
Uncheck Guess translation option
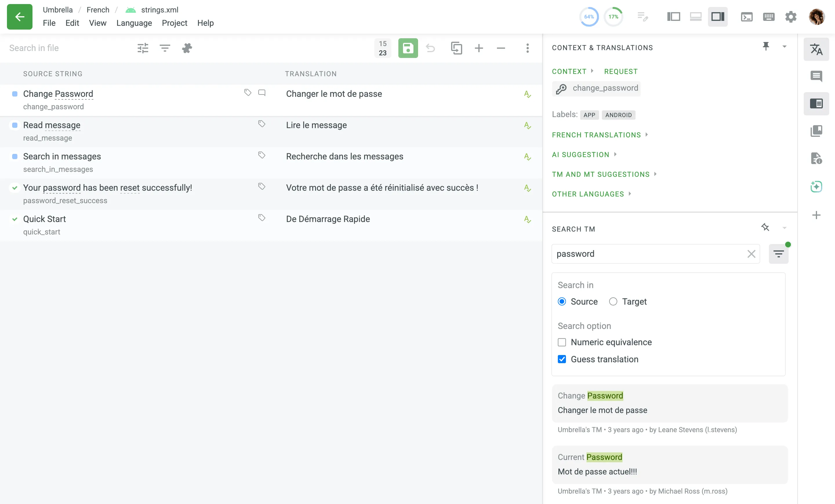(x=562, y=359)
